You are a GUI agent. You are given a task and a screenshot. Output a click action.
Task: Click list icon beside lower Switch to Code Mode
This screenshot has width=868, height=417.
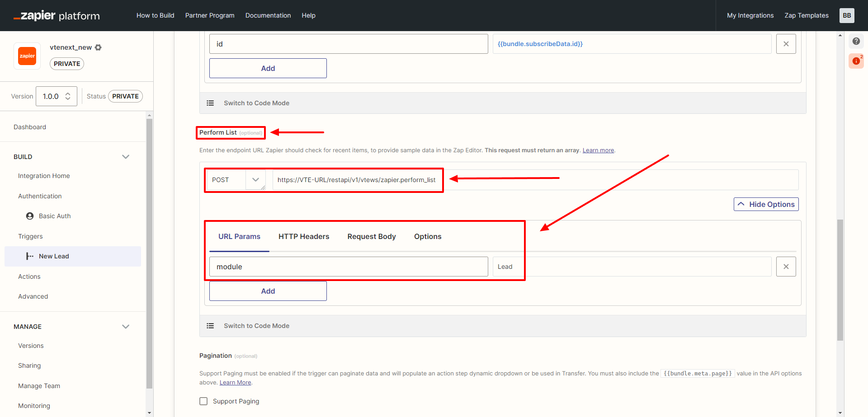pos(210,326)
